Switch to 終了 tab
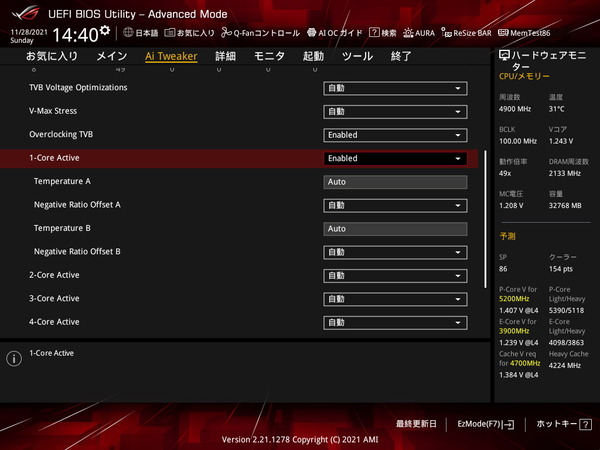The image size is (600, 450). [x=401, y=56]
